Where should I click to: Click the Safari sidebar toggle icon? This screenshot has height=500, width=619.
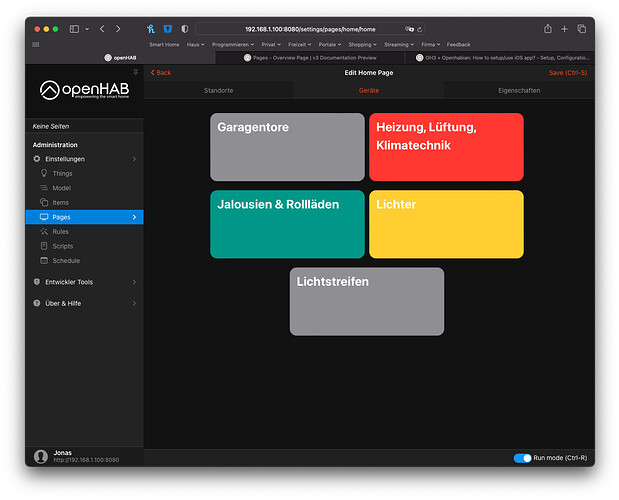pyautogui.click(x=74, y=29)
